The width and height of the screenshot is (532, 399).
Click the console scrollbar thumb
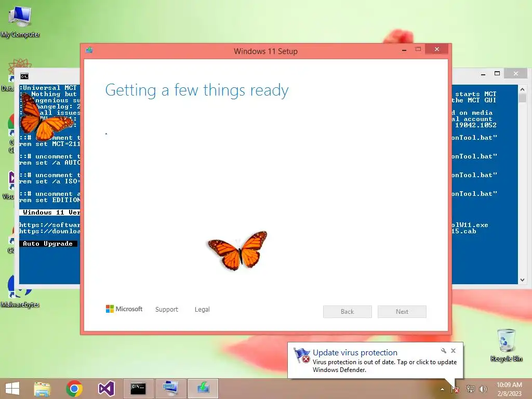(523, 98)
